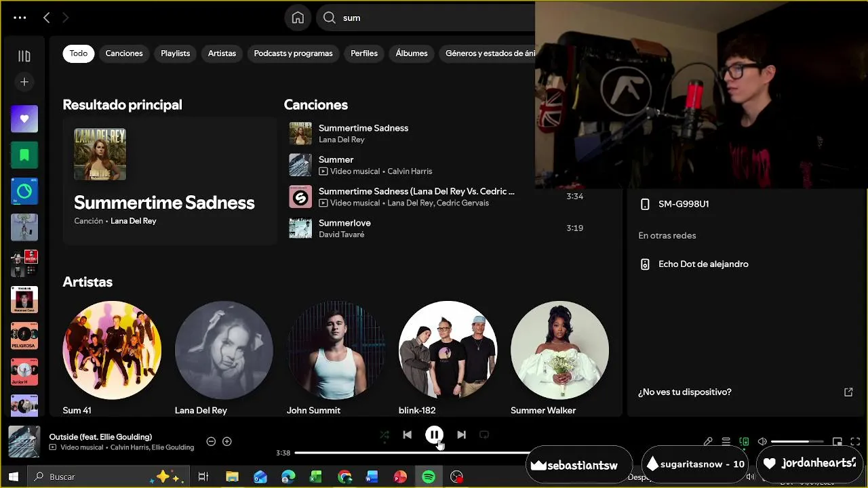Go forward with the right arrow
The image size is (868, 488).
66,18
